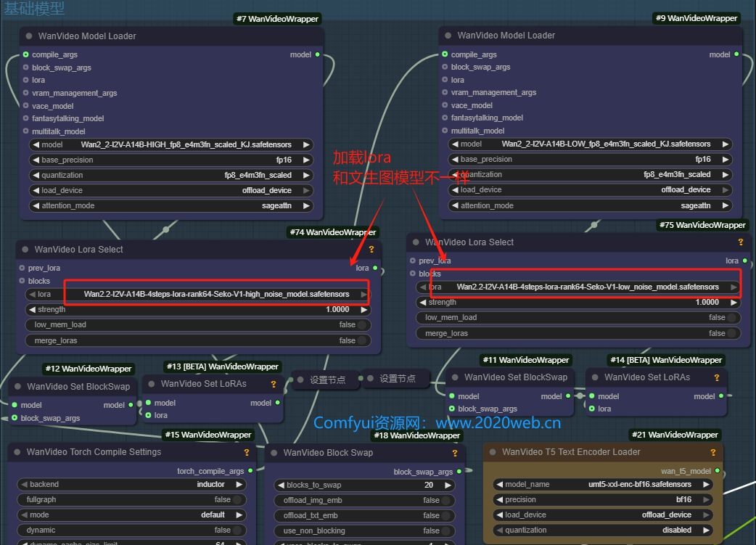
Task: Collapse the #12 WanVideo Set BlockSwap node
Action: point(18,387)
